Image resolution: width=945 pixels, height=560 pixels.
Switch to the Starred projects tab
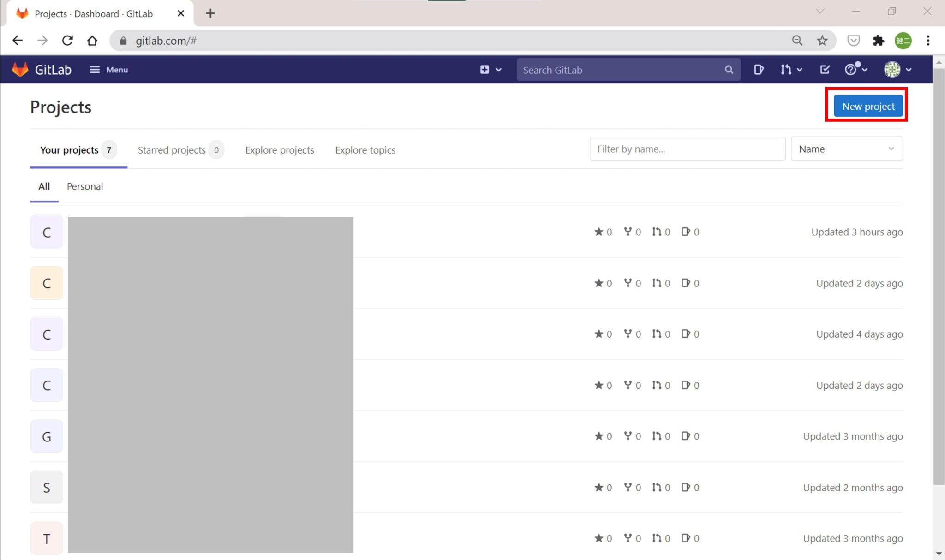pyautogui.click(x=172, y=150)
